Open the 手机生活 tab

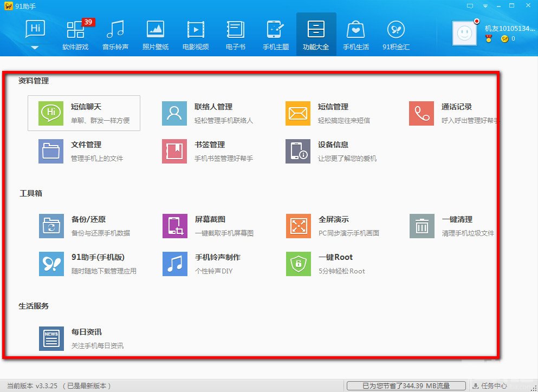coord(356,34)
